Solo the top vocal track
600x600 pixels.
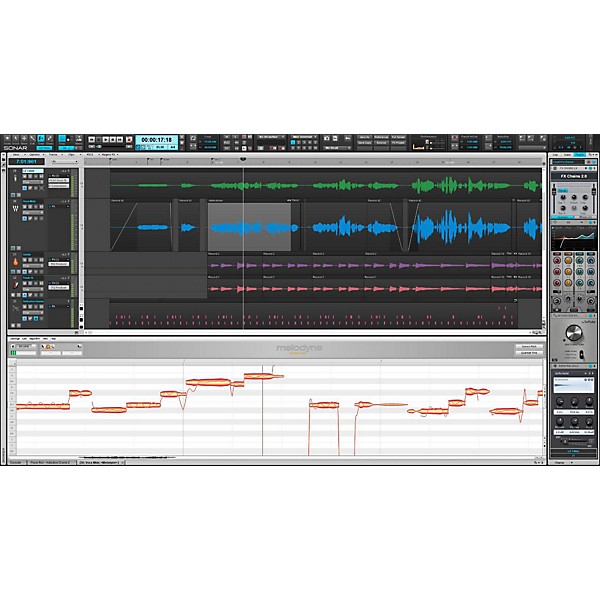point(30,176)
